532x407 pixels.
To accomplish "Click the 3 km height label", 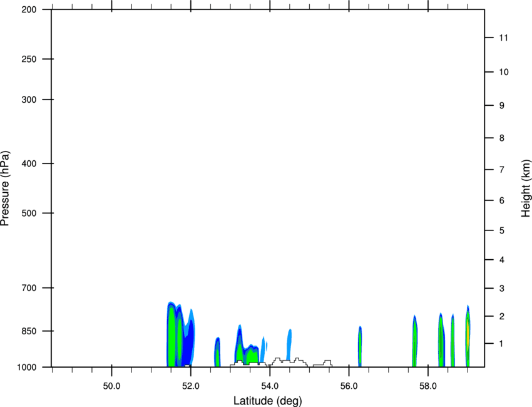I will pos(502,289).
